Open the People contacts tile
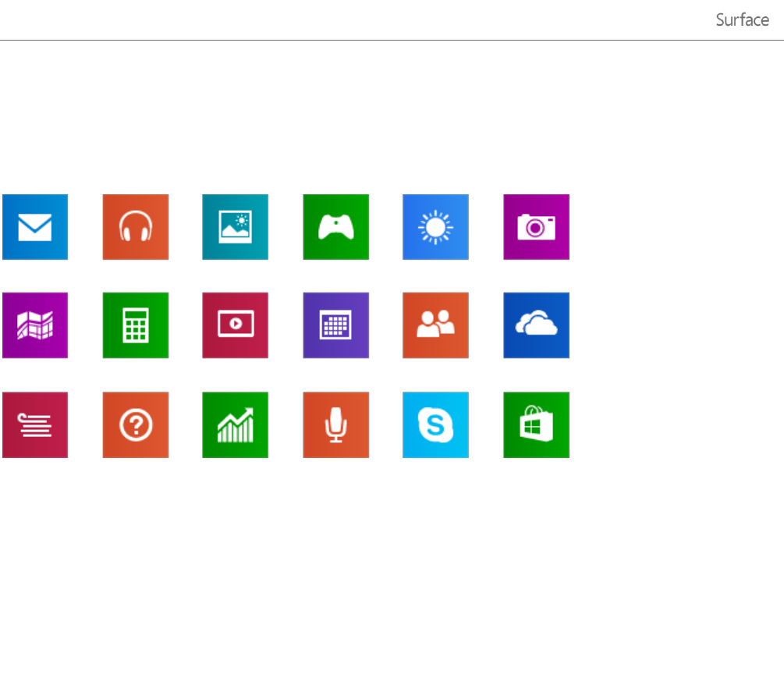 pyautogui.click(x=435, y=325)
